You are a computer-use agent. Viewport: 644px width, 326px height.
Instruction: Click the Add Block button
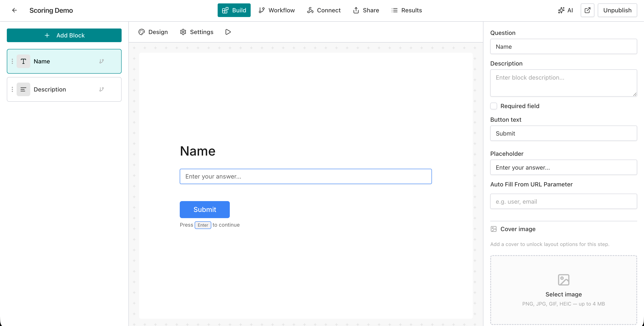point(64,35)
